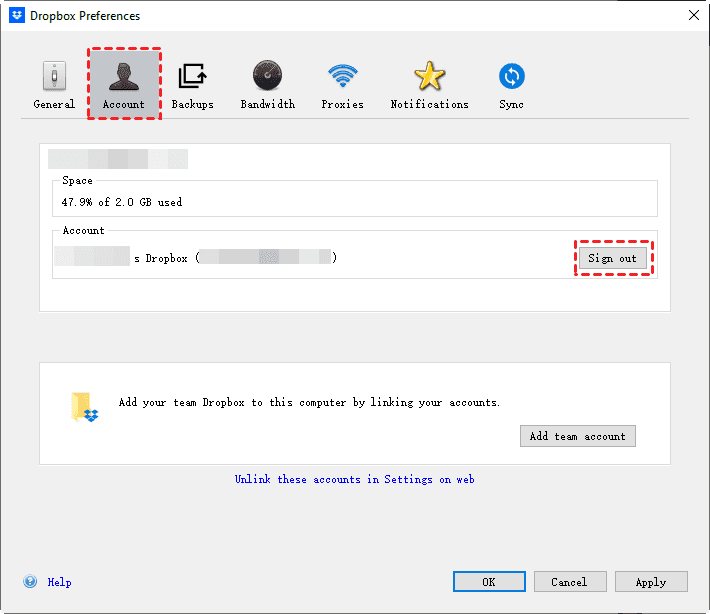
Task: Confirm with the OK button
Action: pyautogui.click(x=489, y=582)
